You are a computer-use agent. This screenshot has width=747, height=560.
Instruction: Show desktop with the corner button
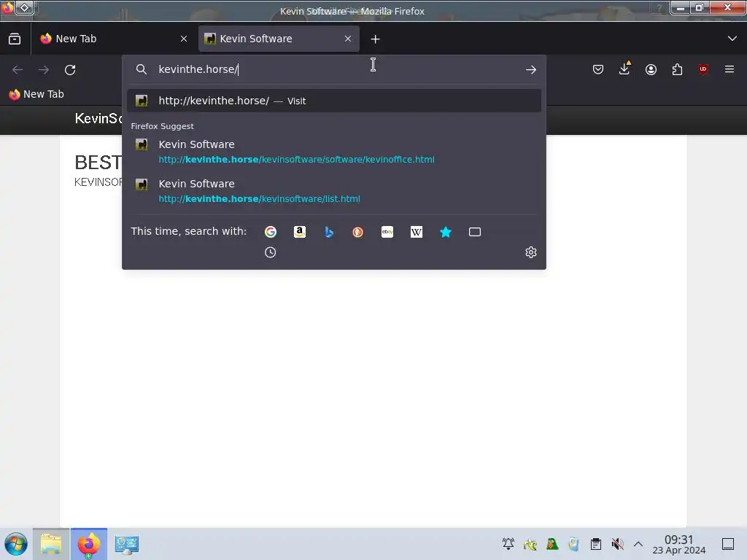[728, 544]
